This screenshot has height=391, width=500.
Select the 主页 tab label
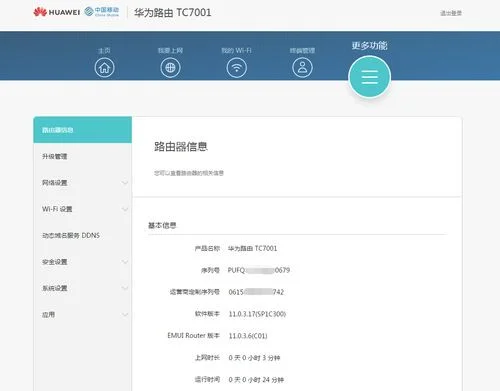click(104, 50)
